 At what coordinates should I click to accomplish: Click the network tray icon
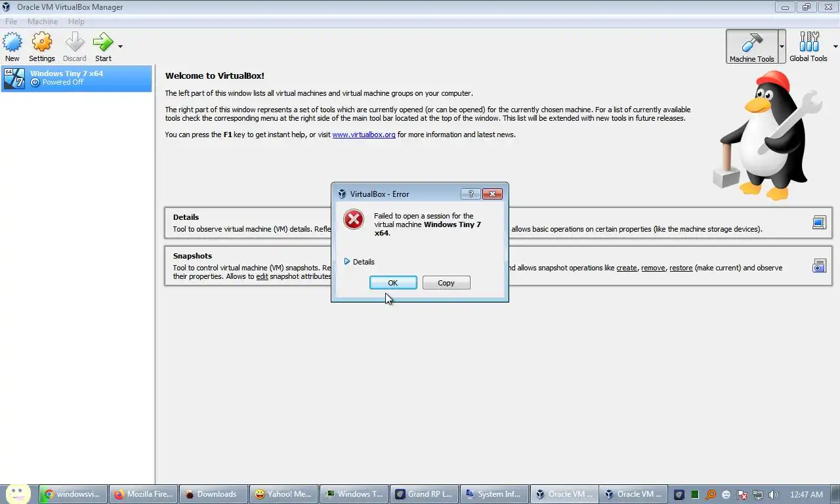pos(758,495)
